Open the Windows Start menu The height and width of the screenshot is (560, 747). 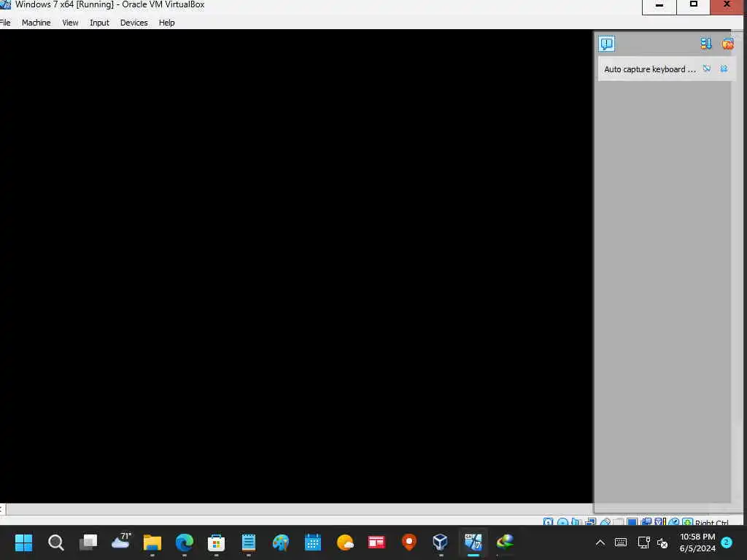coord(23,542)
